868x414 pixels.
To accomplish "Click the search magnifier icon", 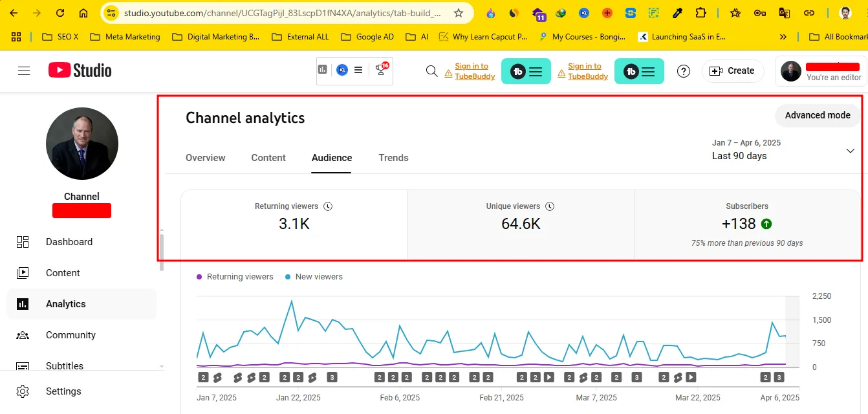I will [x=431, y=71].
